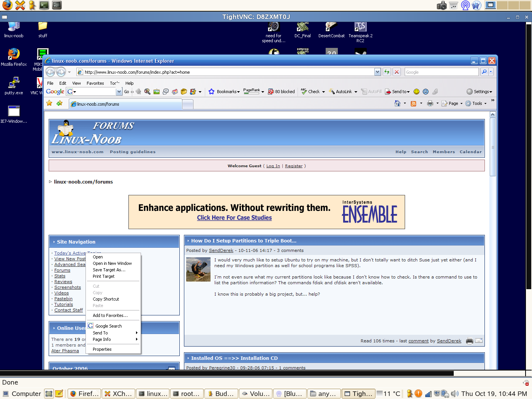This screenshot has height=399, width=532.
Task: Click the print icon on Triple Boot post
Action: point(470,341)
